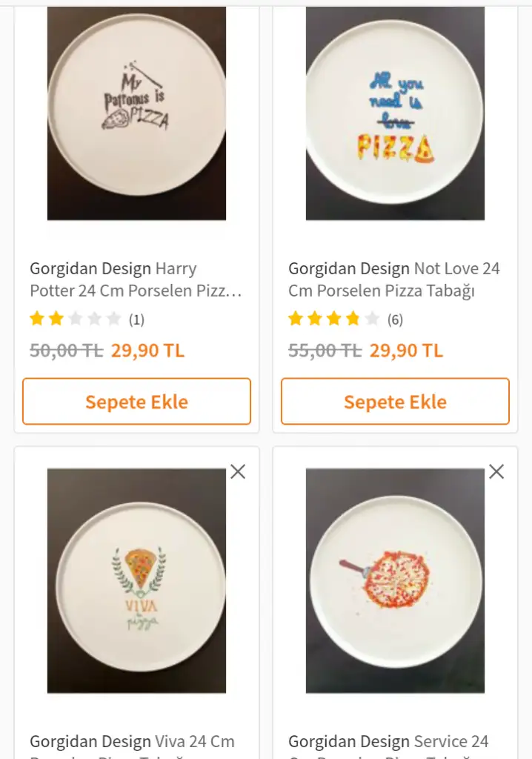Open Gorgidan Design Harry Potter product title
This screenshot has width=532, height=759.
pos(136,279)
